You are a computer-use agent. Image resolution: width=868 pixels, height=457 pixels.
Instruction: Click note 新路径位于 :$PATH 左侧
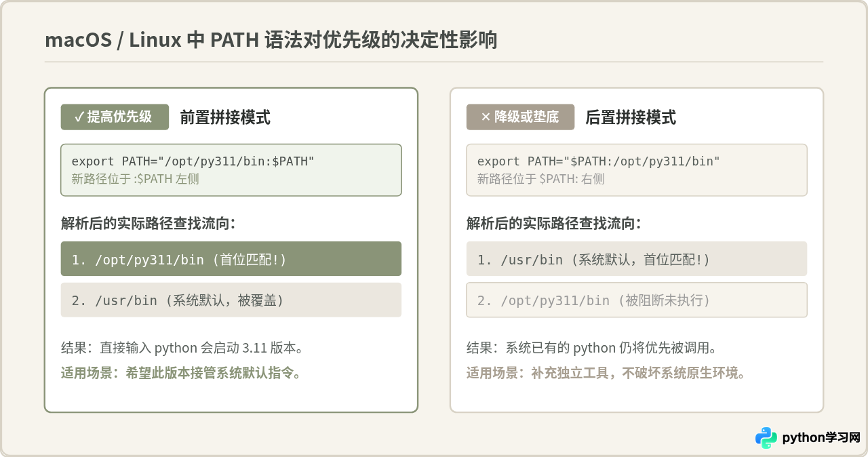click(x=135, y=179)
